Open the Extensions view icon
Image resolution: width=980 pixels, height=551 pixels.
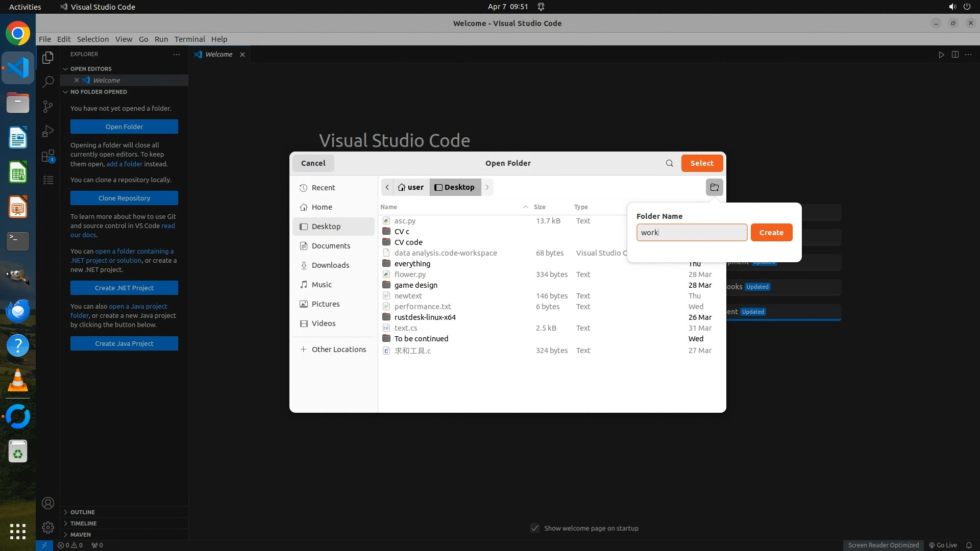click(x=48, y=156)
